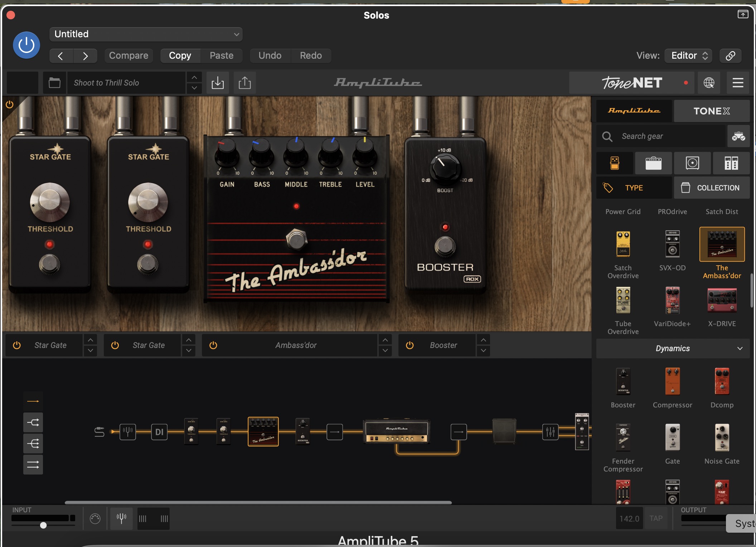The width and height of the screenshot is (756, 547).
Task: Click the link icon next to Editor
Action: coord(731,55)
